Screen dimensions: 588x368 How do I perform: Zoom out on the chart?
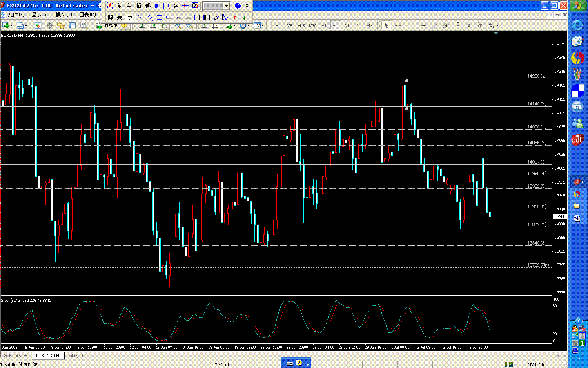click(x=189, y=25)
